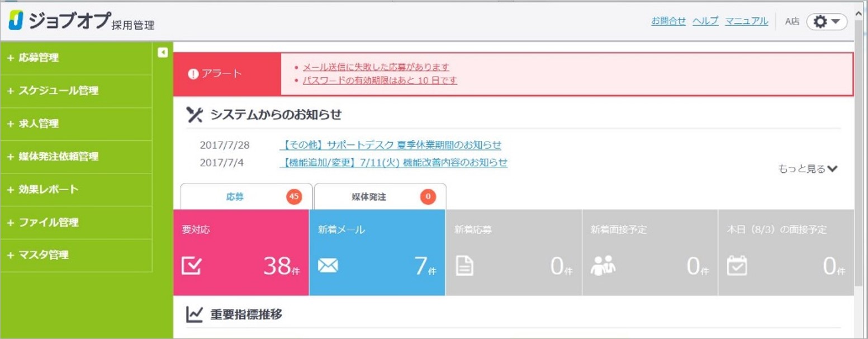Open the ヘルプ link

[x=705, y=20]
